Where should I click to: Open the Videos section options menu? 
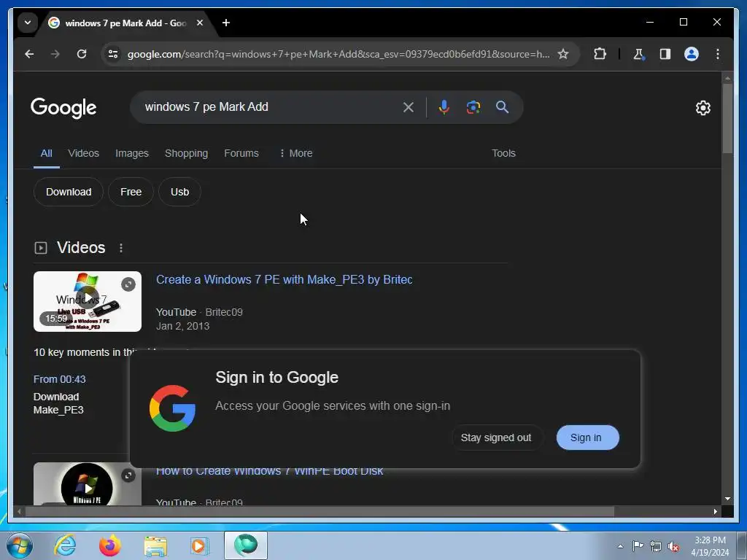point(121,248)
